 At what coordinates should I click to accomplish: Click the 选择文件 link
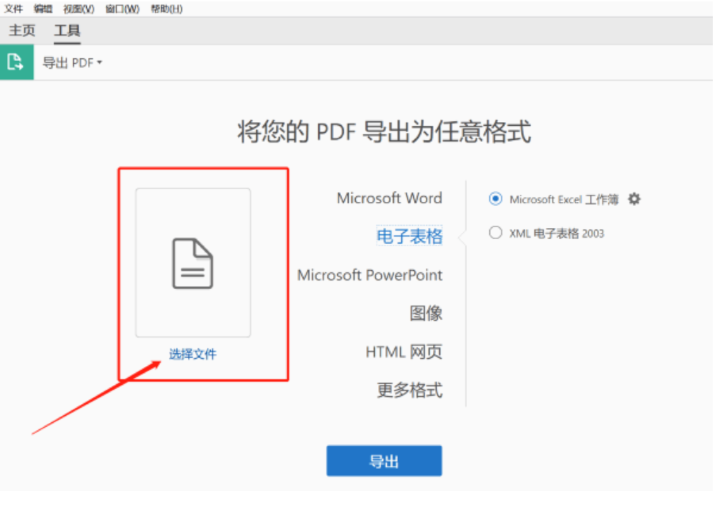point(192,354)
